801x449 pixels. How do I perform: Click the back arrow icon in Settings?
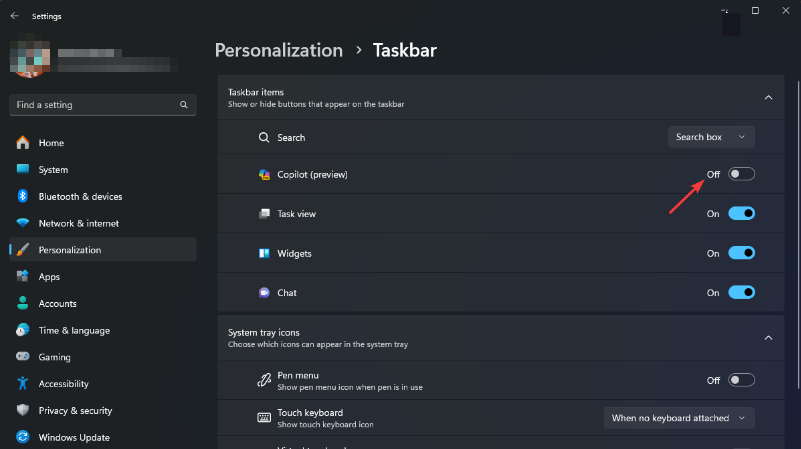click(x=14, y=16)
